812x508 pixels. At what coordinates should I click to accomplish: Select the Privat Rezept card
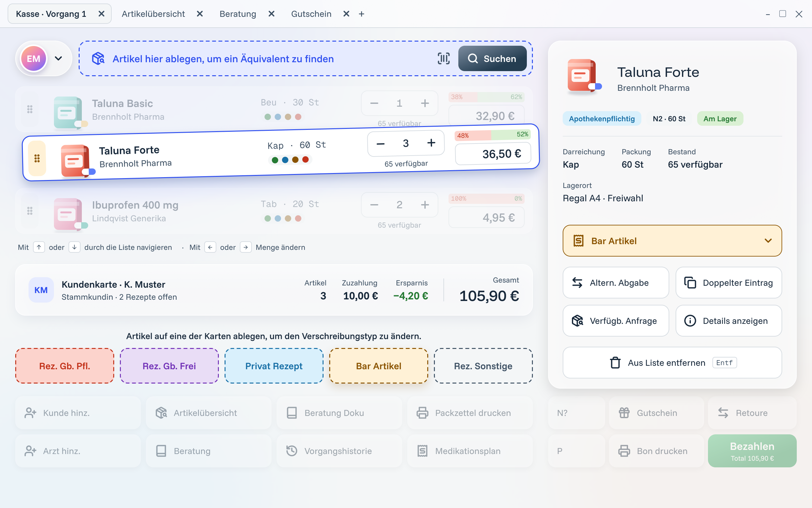pyautogui.click(x=274, y=366)
